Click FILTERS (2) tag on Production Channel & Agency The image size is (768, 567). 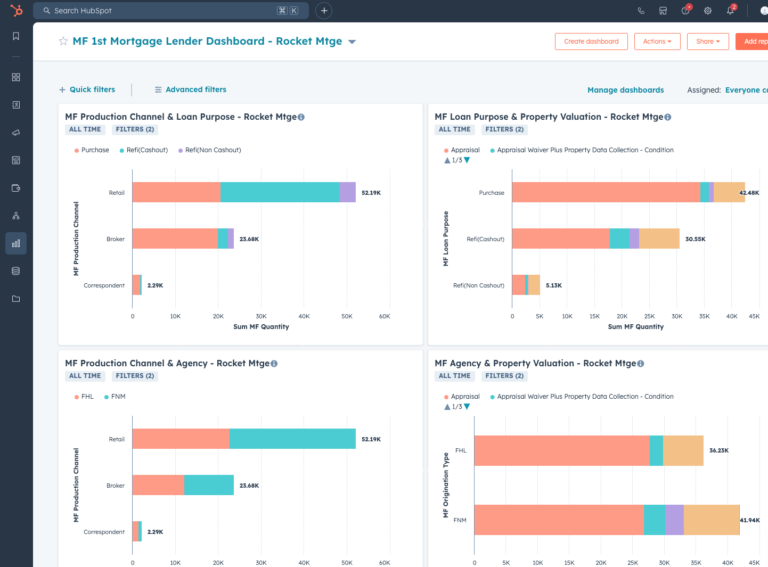point(135,376)
